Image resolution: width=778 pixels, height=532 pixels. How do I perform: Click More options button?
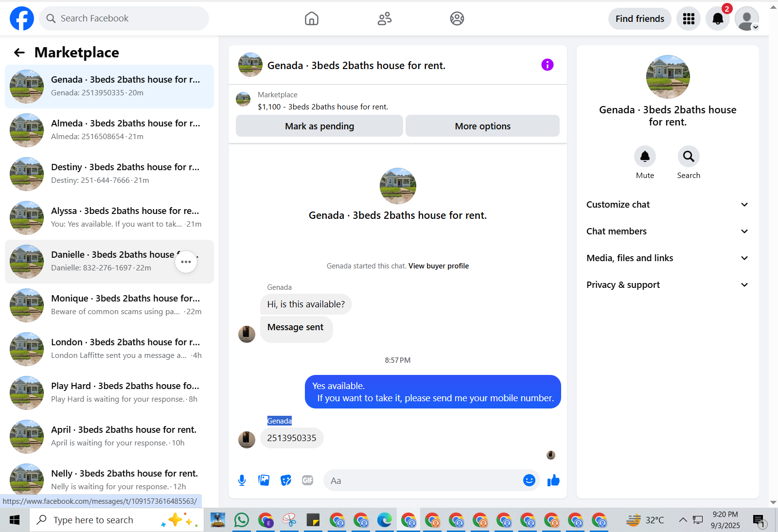pos(482,126)
